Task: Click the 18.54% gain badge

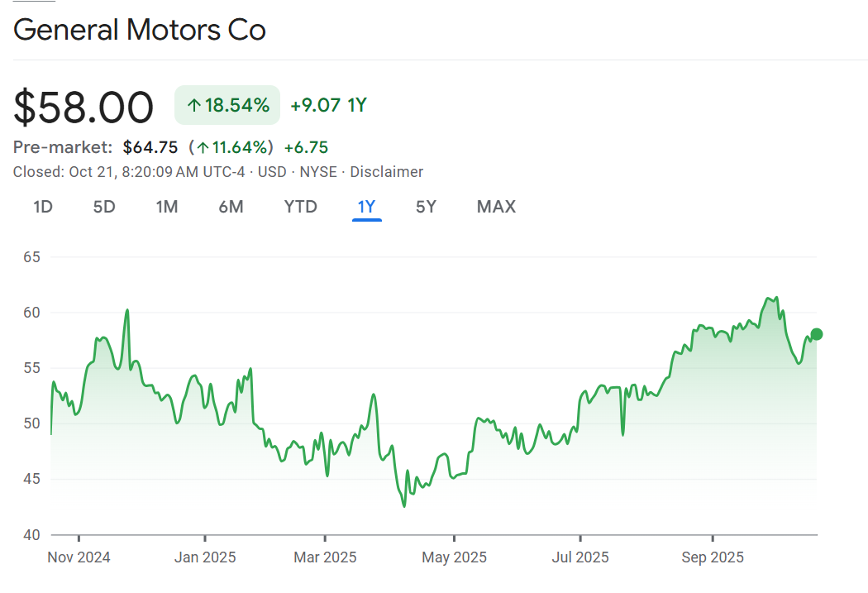Action: click(x=227, y=106)
